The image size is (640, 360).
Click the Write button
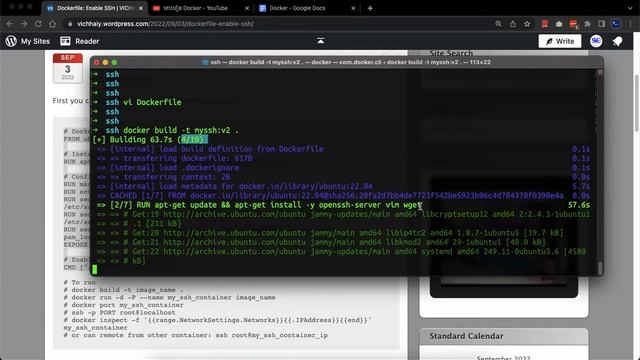(x=560, y=41)
